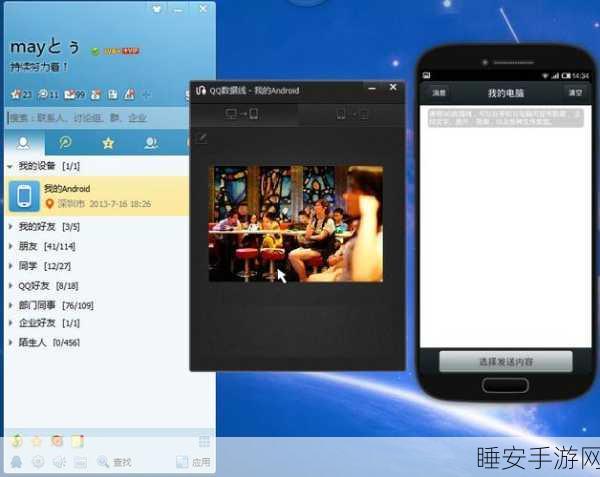Open the mail icon showing 99

74,94
